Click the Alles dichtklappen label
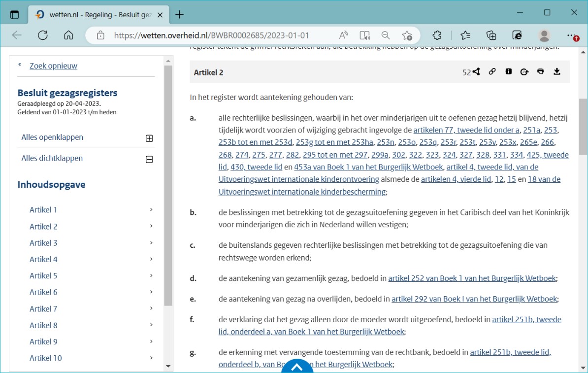 (52, 158)
